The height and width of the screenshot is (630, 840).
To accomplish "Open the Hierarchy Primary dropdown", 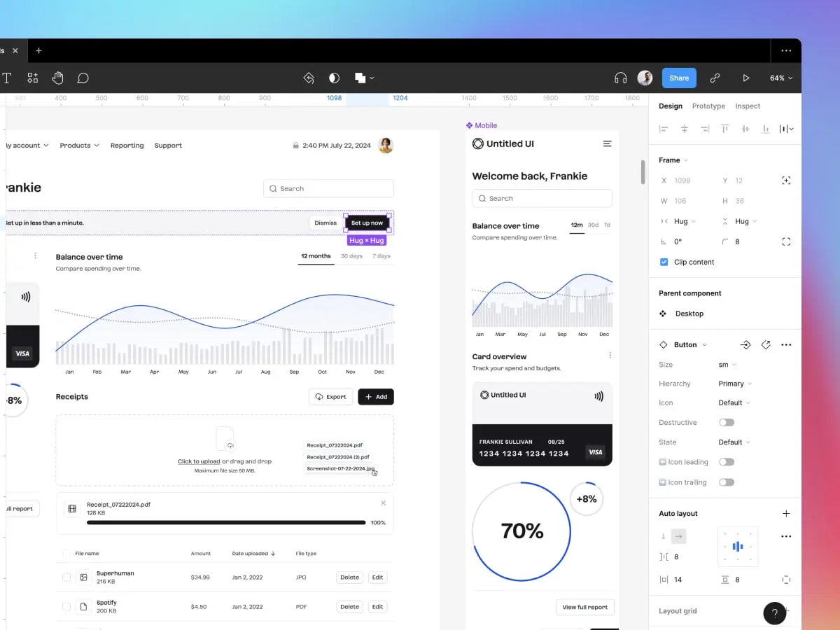I will [734, 384].
